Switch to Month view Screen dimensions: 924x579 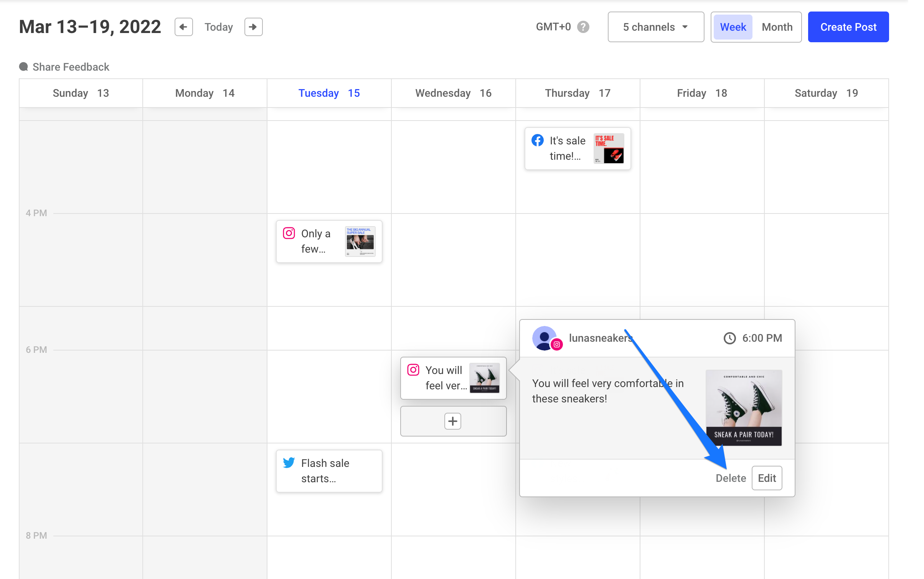(777, 27)
